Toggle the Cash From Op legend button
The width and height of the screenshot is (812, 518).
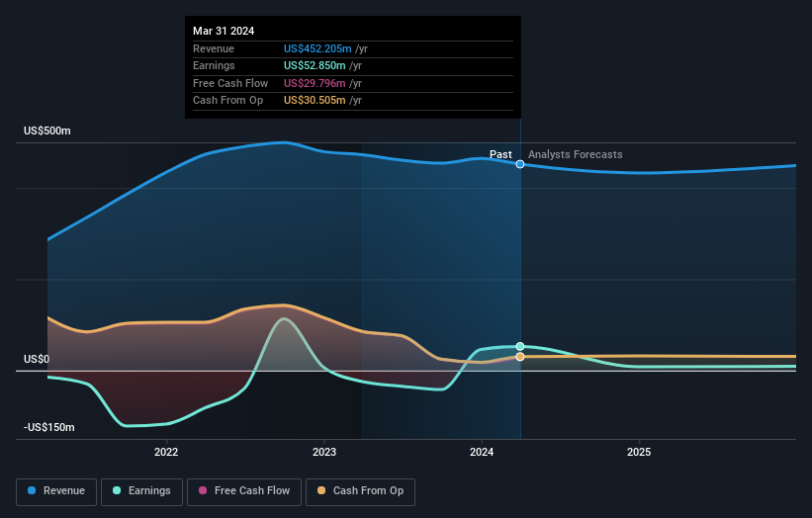tap(360, 491)
